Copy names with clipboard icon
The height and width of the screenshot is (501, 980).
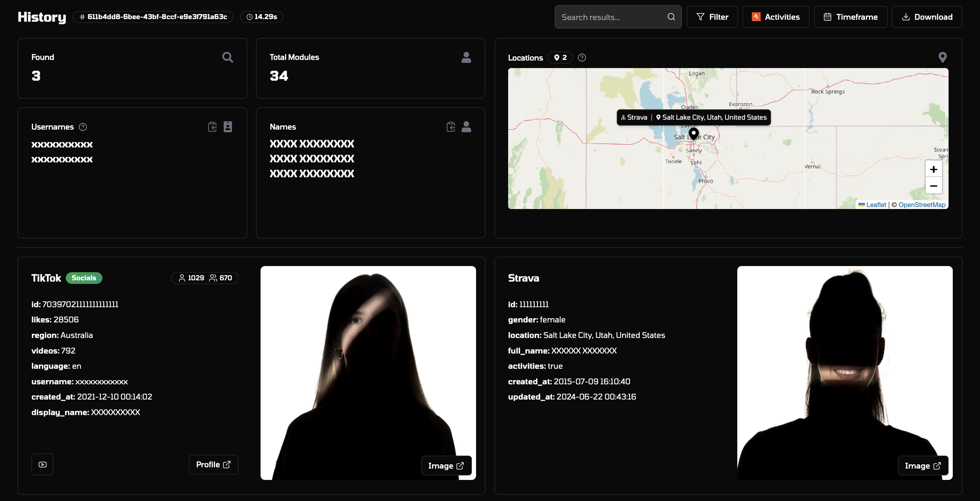451,127
